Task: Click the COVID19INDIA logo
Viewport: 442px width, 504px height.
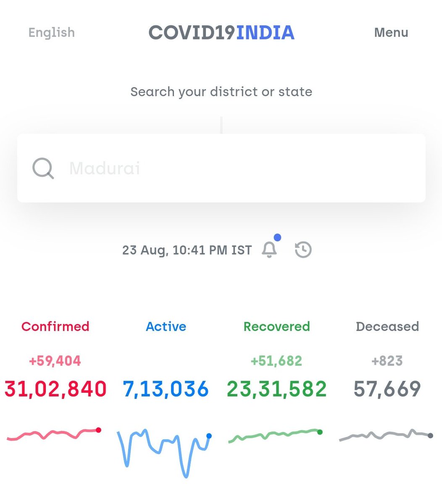Action: coord(221,32)
